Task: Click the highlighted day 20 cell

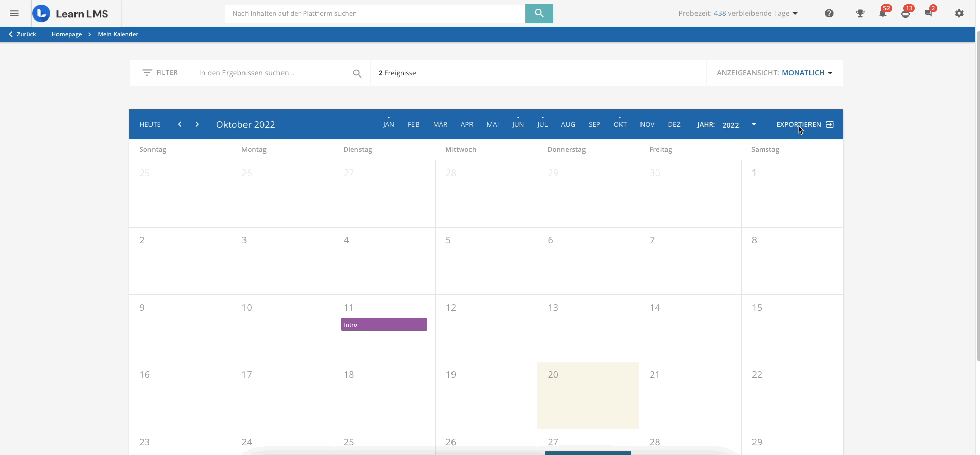Action: pyautogui.click(x=588, y=395)
